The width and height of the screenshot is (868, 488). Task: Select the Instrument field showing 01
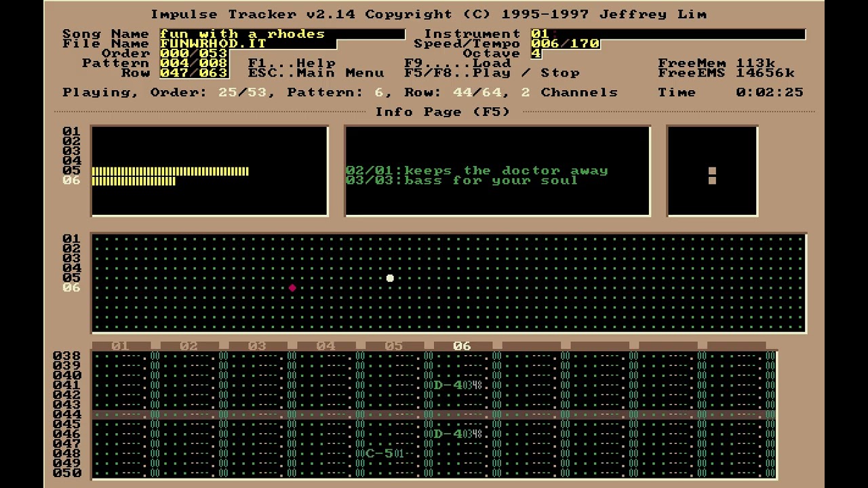[668, 34]
